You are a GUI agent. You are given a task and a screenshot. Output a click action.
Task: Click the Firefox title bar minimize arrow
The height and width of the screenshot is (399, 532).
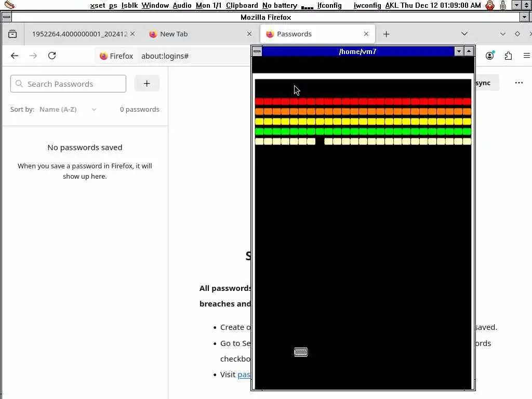(525, 17)
